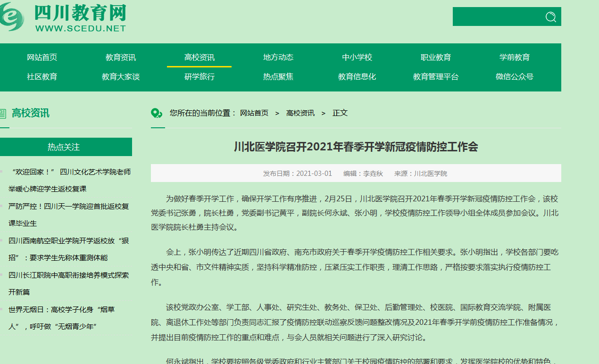
Task: Click 高校资讯 breadcrumb link
Action: 300,113
